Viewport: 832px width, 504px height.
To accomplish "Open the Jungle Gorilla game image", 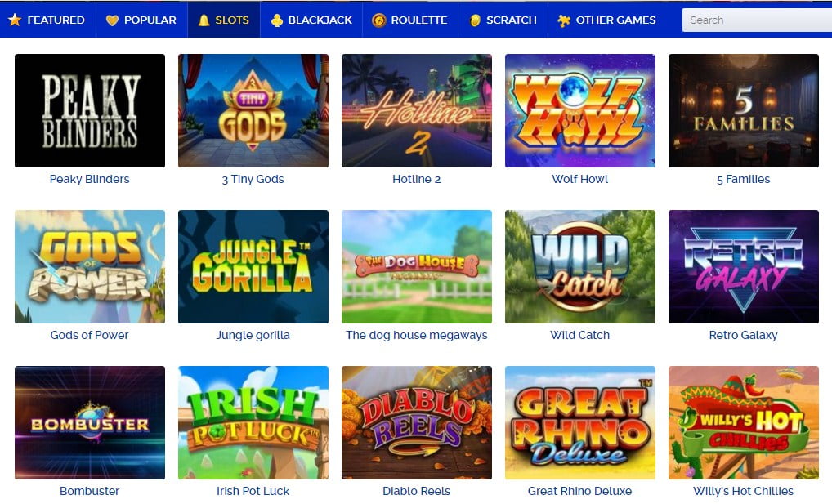I will tap(253, 266).
